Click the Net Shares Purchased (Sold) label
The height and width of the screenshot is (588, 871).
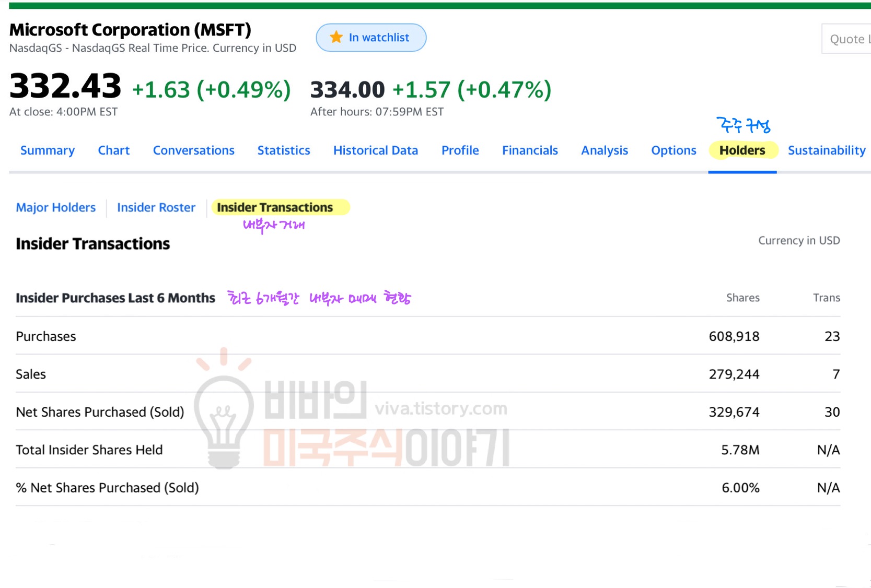point(100,412)
